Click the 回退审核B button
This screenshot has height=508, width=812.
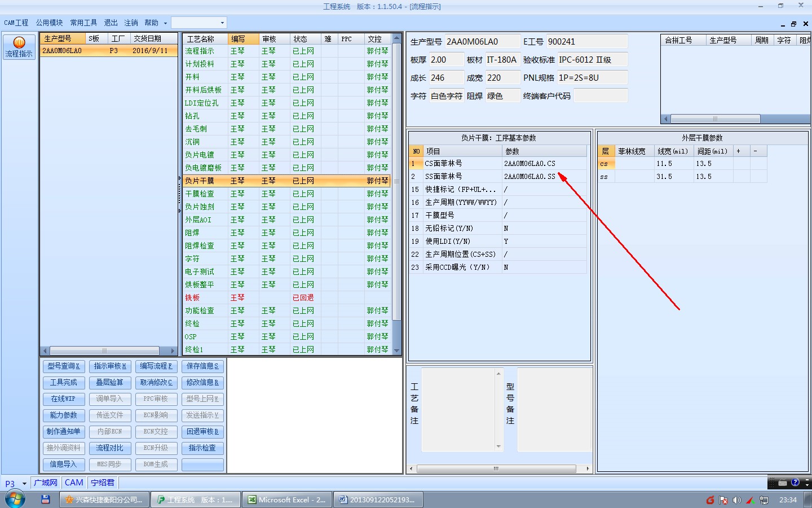click(202, 432)
